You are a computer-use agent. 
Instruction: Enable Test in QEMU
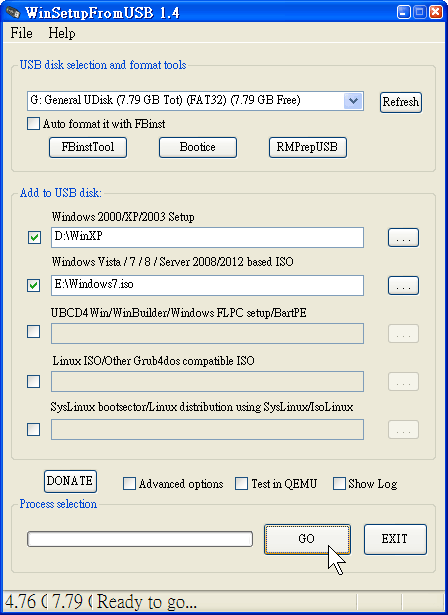(241, 484)
